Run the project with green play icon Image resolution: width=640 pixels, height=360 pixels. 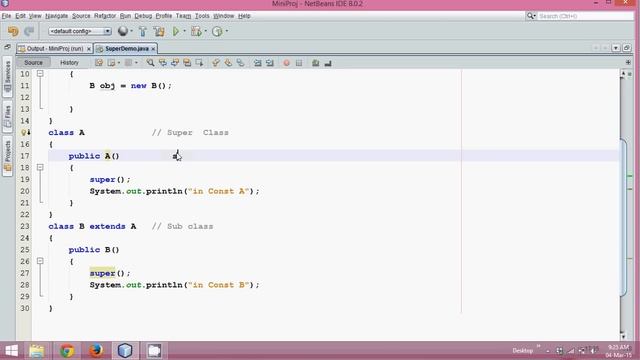click(x=176, y=31)
